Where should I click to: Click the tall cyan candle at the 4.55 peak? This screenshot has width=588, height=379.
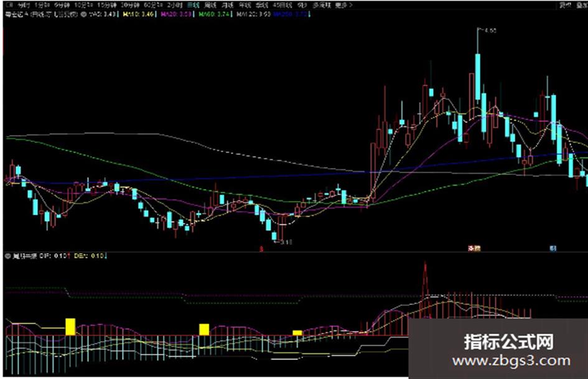pos(478,77)
